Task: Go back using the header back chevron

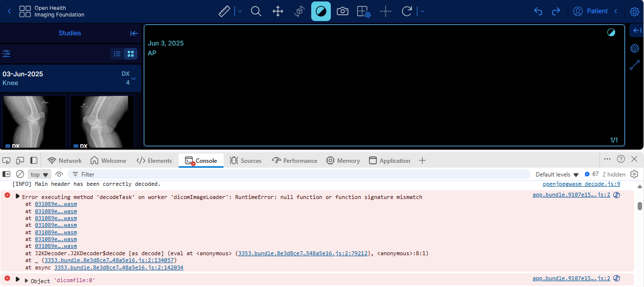Action: tap(9, 11)
